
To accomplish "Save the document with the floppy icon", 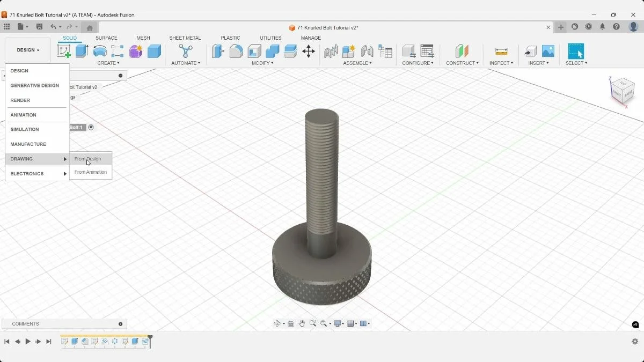I will [x=39, y=27].
